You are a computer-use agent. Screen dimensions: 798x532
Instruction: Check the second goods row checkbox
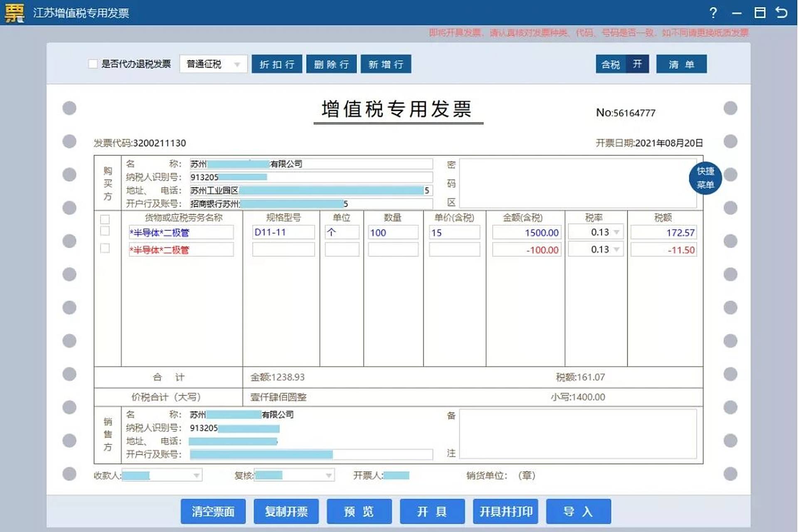104,249
